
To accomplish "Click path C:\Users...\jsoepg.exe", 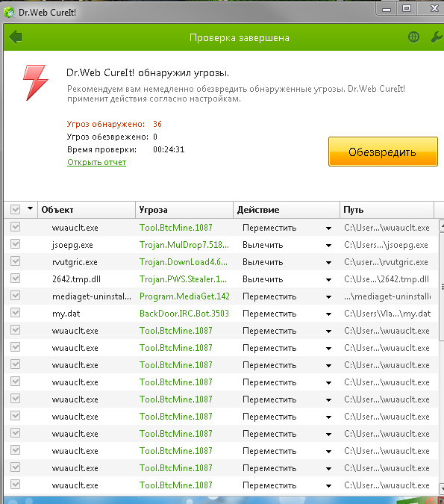I will (x=386, y=245).
